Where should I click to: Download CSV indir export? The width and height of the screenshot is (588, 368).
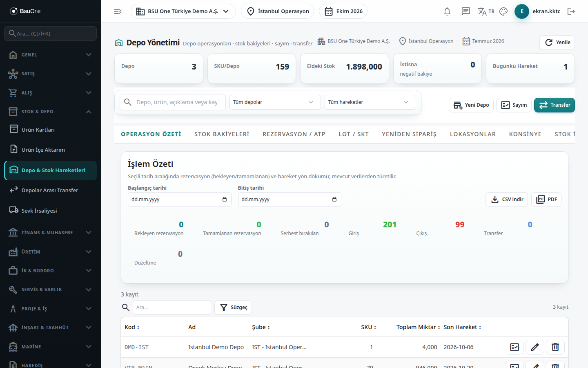coord(507,200)
